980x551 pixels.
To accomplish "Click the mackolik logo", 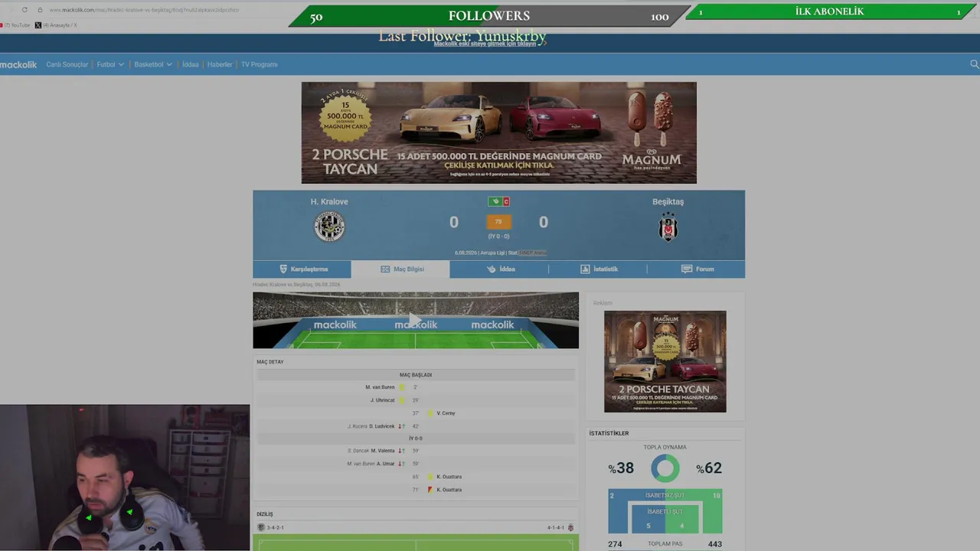I will click(18, 65).
